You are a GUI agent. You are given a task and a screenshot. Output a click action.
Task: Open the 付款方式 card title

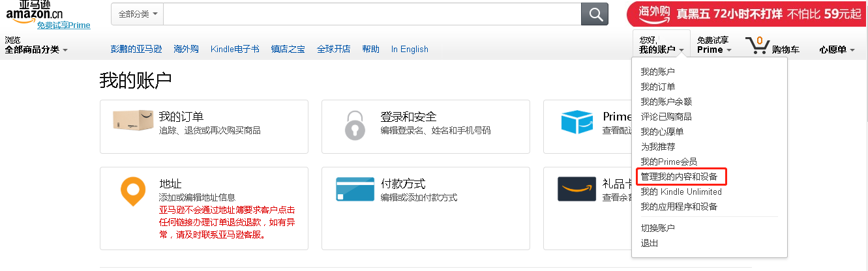click(403, 184)
